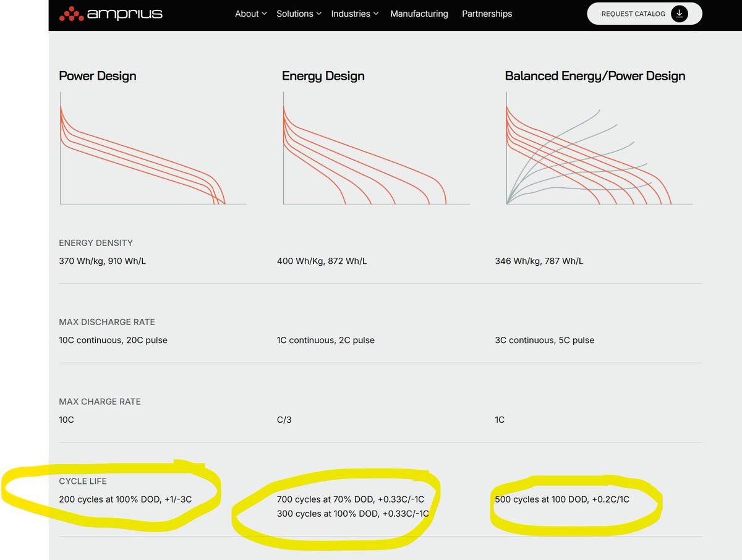Select the 1C max charge rate value
Viewport: 742px width, 560px height.
pos(500,420)
